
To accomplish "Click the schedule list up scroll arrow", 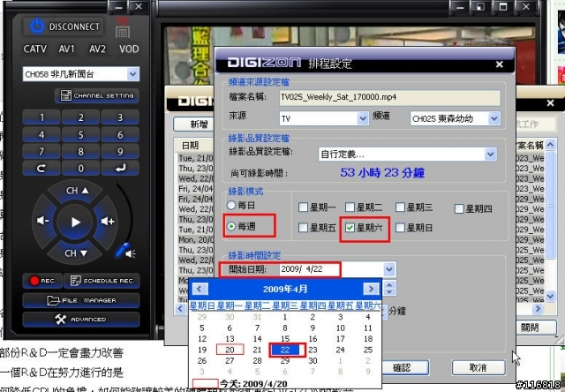I will pyautogui.click(x=550, y=145).
